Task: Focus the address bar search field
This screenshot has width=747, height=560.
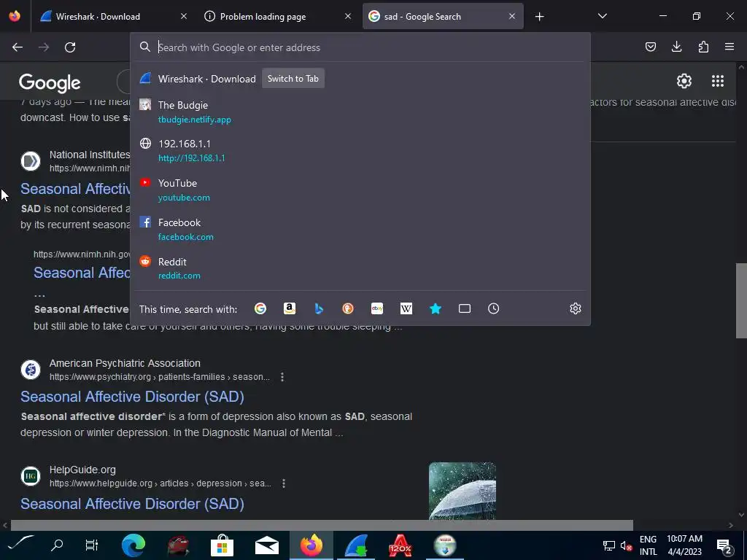Action: 360,47
